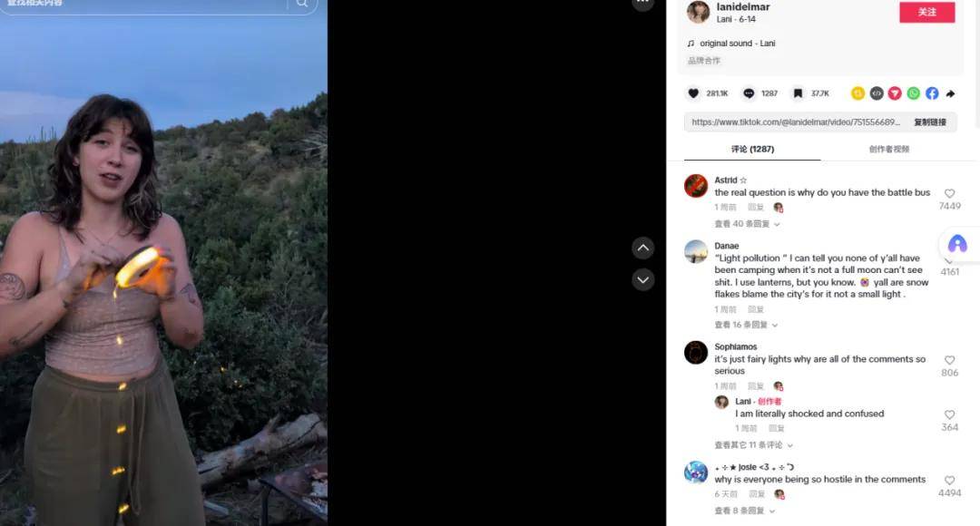Like Josie's hostile comments remark

point(949,481)
